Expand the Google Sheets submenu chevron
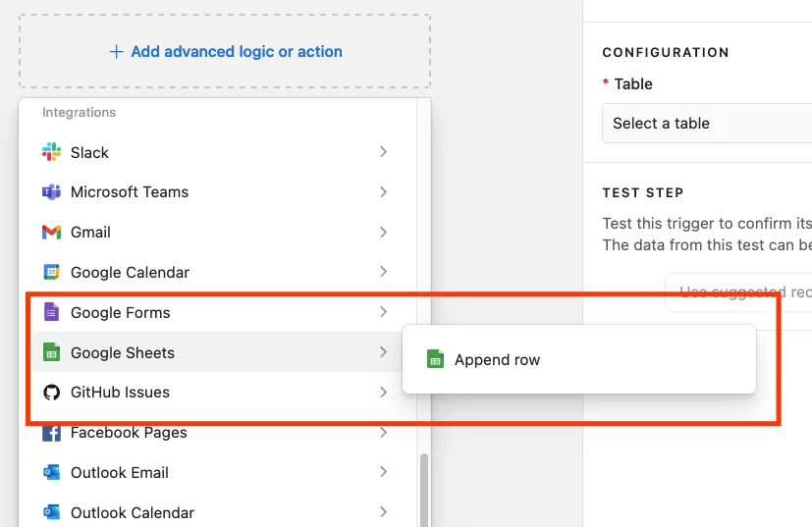 click(383, 352)
